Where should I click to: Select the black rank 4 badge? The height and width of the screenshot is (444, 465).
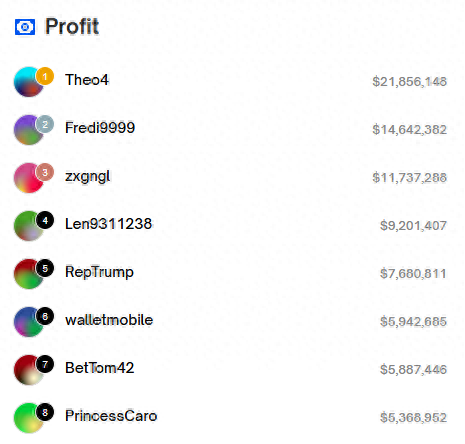[x=45, y=220]
